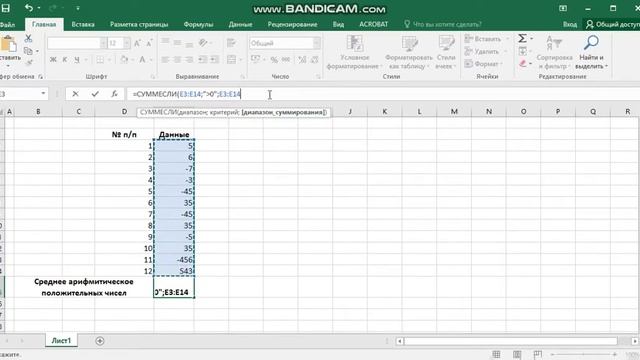Click the increase font size icon
Screen dimensions: 640x360
(x=138, y=43)
